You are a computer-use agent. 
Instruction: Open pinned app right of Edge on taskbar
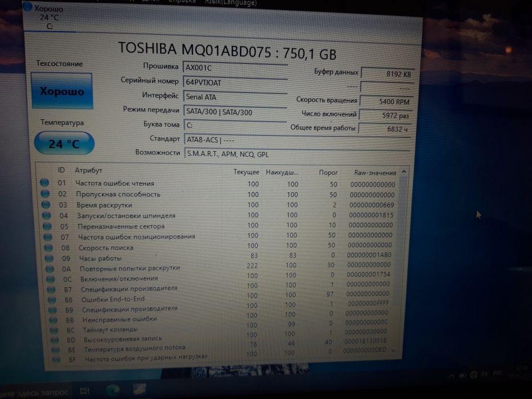click(140, 389)
